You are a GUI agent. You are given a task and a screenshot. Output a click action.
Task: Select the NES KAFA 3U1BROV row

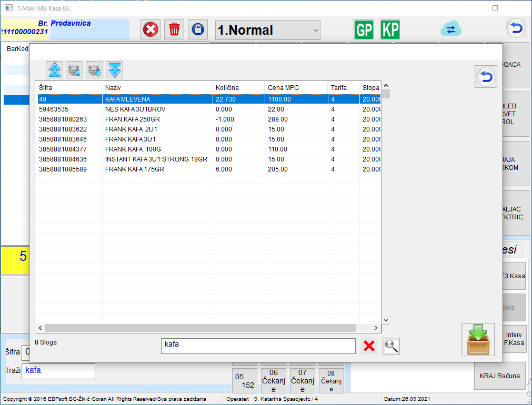pyautogui.click(x=208, y=109)
